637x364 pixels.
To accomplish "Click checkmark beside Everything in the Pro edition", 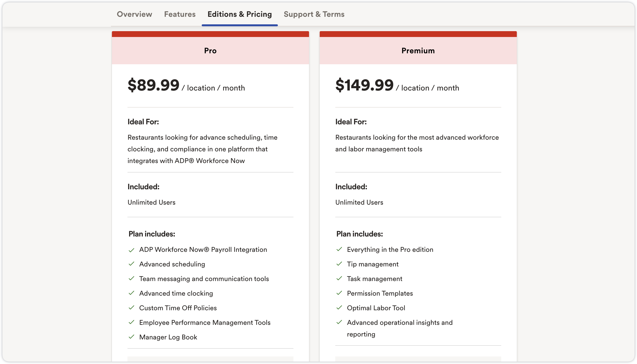I will pos(339,249).
